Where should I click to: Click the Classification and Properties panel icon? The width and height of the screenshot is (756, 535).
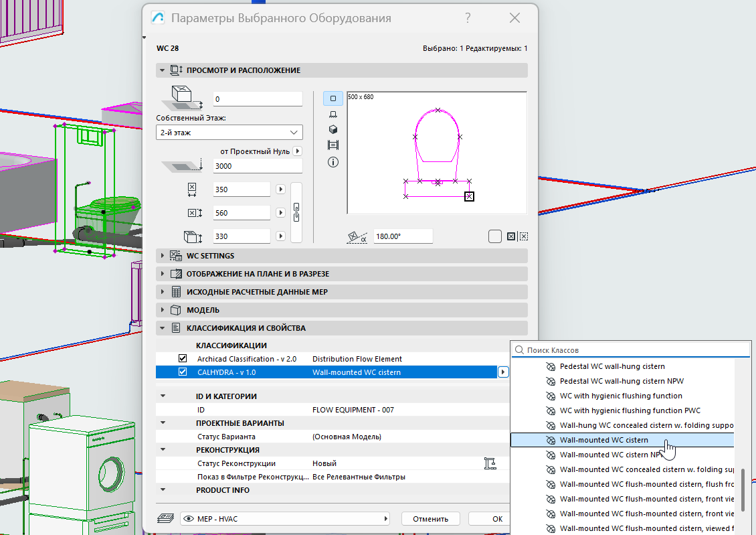176,328
